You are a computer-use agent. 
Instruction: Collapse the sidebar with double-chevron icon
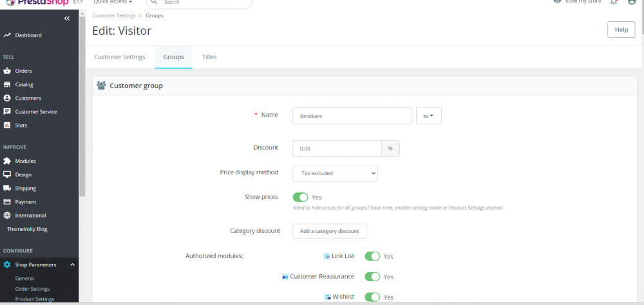[x=67, y=19]
